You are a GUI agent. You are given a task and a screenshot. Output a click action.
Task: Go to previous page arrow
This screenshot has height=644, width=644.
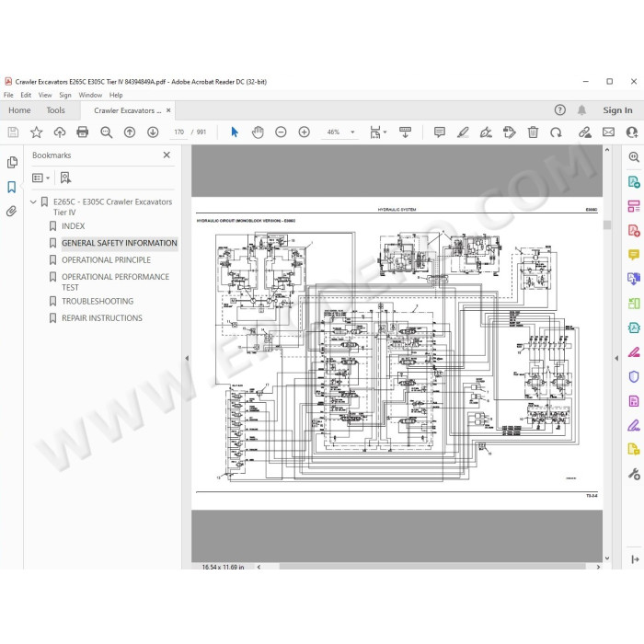click(x=130, y=132)
